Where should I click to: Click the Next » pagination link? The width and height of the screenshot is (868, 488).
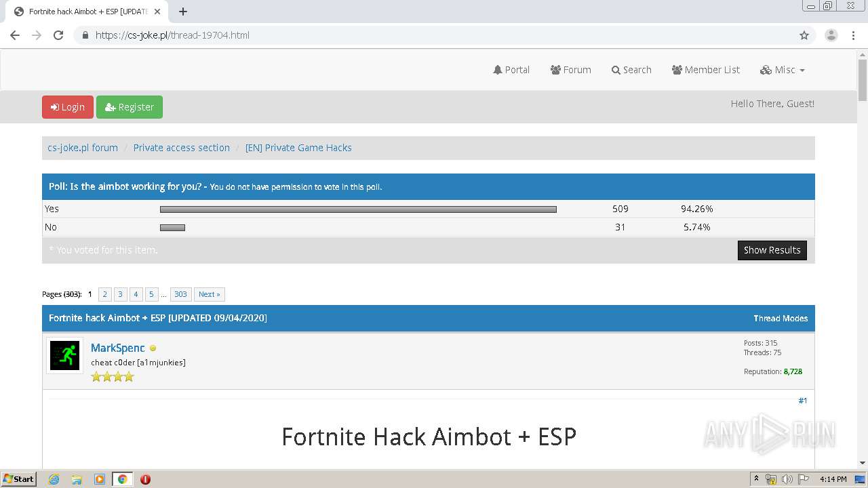(210, 294)
